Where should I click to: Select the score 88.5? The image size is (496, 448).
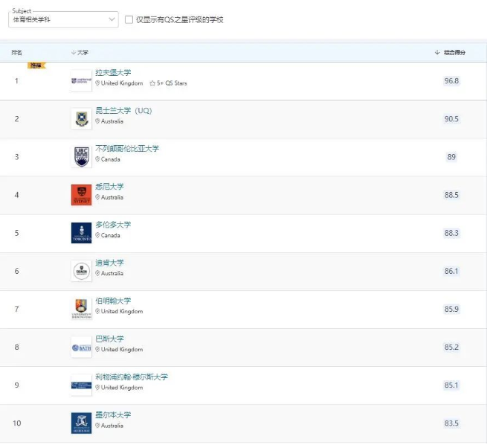[451, 195]
